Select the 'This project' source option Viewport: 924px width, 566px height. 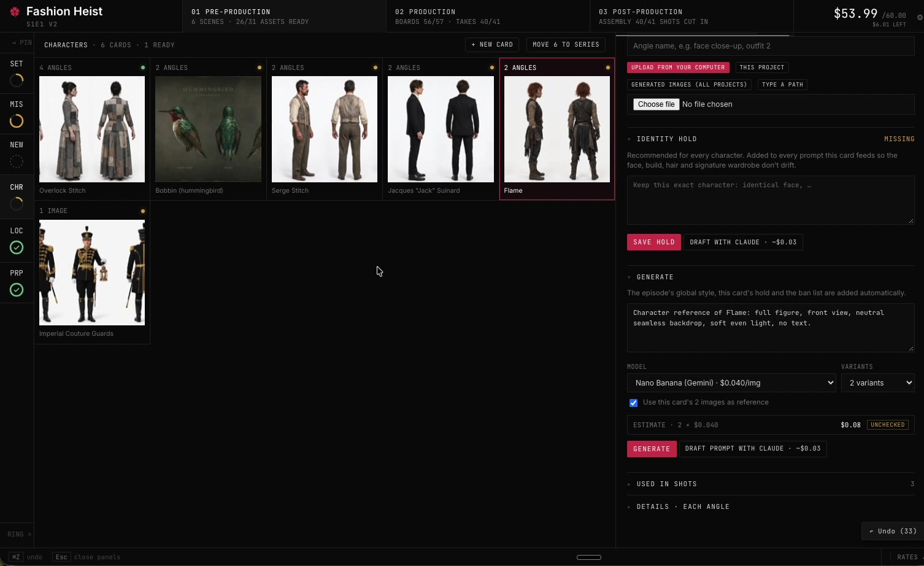pos(762,68)
